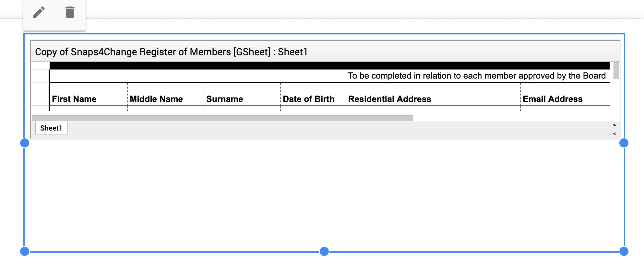Screen dimensions: 644x265
Task: Open the Sheet1 tab
Action: 51,128
